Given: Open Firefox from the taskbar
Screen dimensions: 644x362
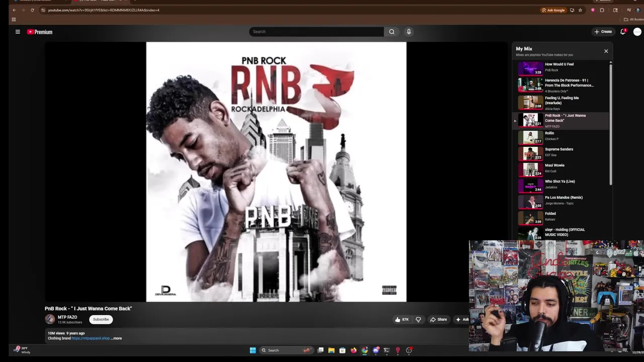Looking at the screenshot, I should (x=353, y=350).
